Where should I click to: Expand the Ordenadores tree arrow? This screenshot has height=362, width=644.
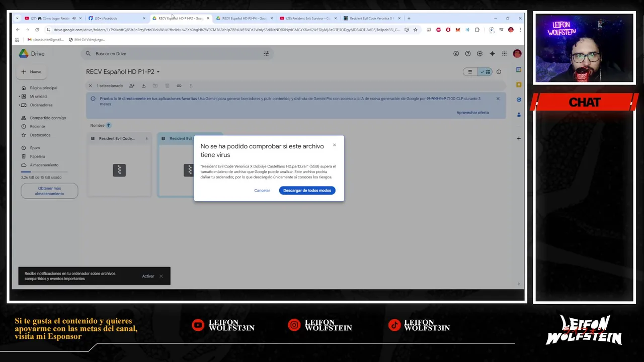click(19, 105)
